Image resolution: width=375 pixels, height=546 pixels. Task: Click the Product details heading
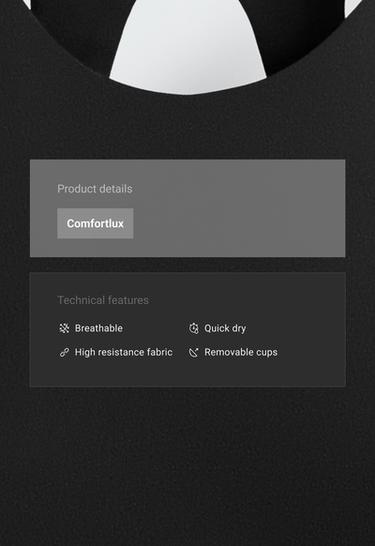(95, 189)
